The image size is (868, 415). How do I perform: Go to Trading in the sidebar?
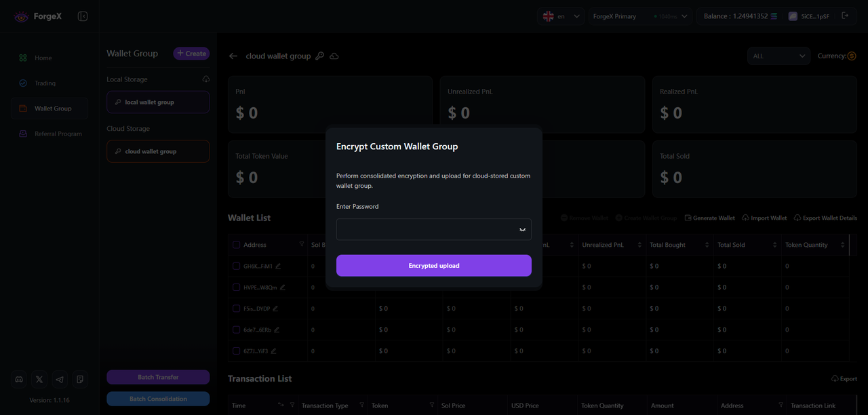50,83
